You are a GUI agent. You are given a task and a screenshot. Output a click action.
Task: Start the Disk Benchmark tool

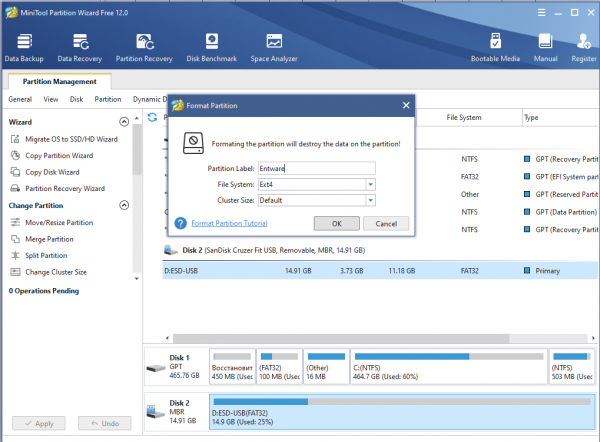tap(211, 47)
